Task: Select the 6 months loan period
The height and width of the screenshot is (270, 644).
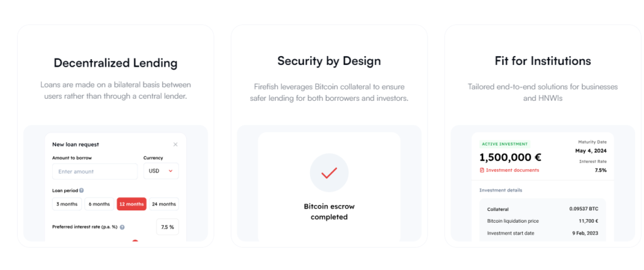Action: (x=99, y=204)
